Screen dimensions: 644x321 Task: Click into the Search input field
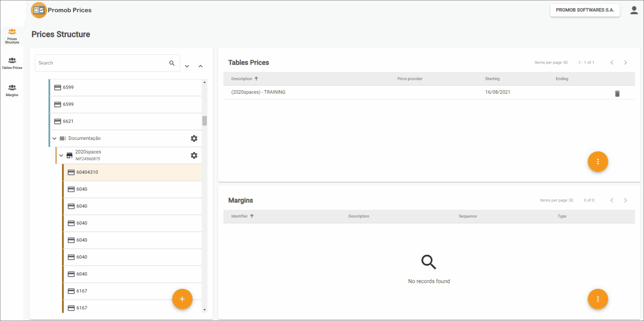point(102,63)
